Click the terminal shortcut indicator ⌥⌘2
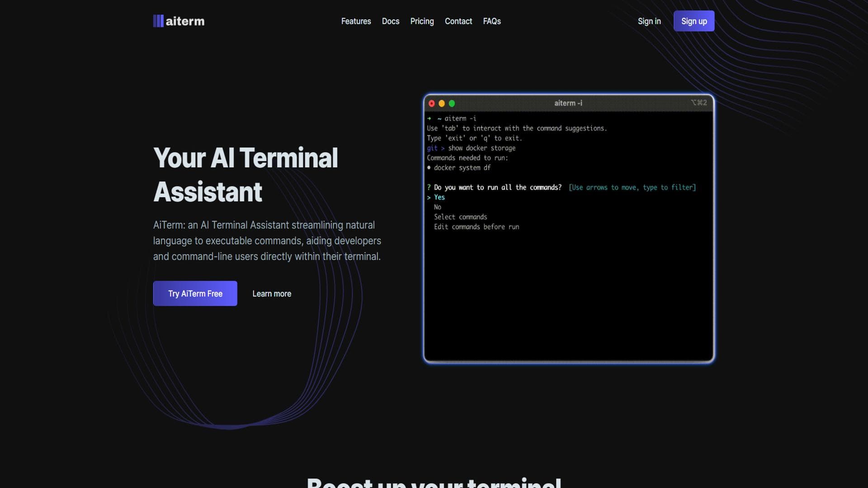 click(699, 103)
